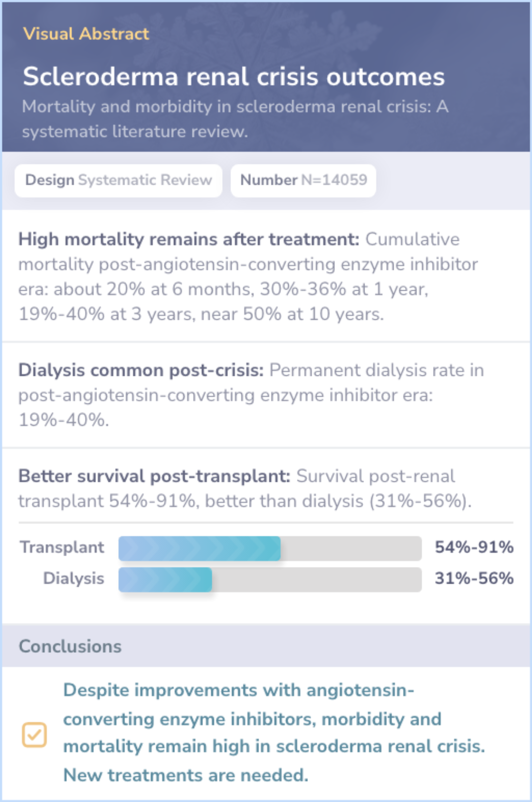
Task: Click the Dialysis survival progress bar
Action: coord(270,579)
